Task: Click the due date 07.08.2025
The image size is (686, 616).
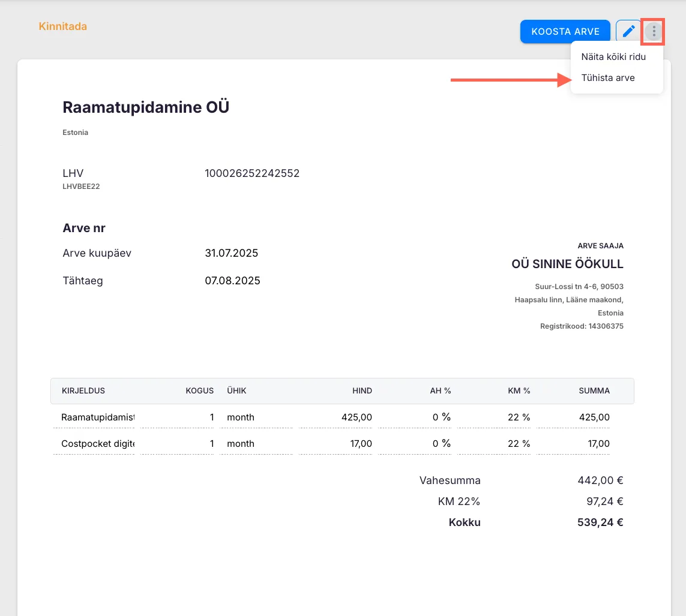Action: pos(232,281)
